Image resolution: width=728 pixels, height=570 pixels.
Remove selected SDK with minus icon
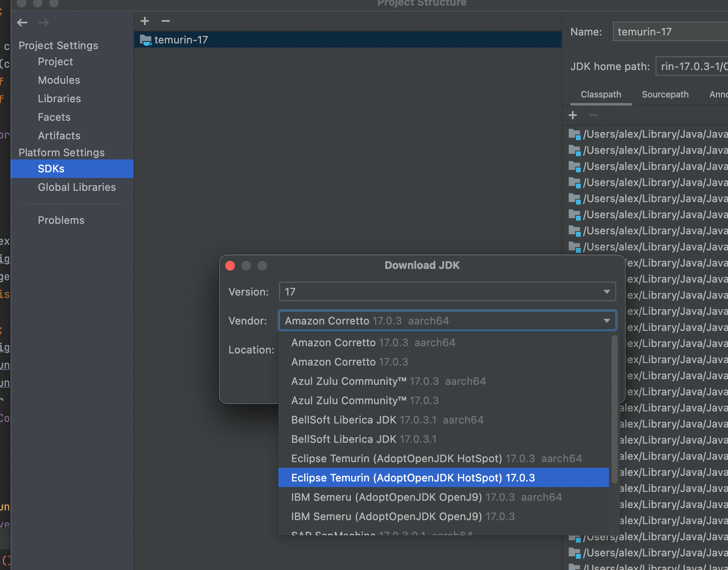[166, 21]
